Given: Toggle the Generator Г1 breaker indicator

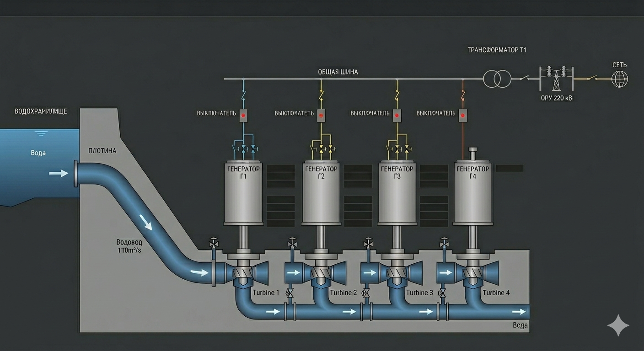Looking at the screenshot, I should [243, 115].
